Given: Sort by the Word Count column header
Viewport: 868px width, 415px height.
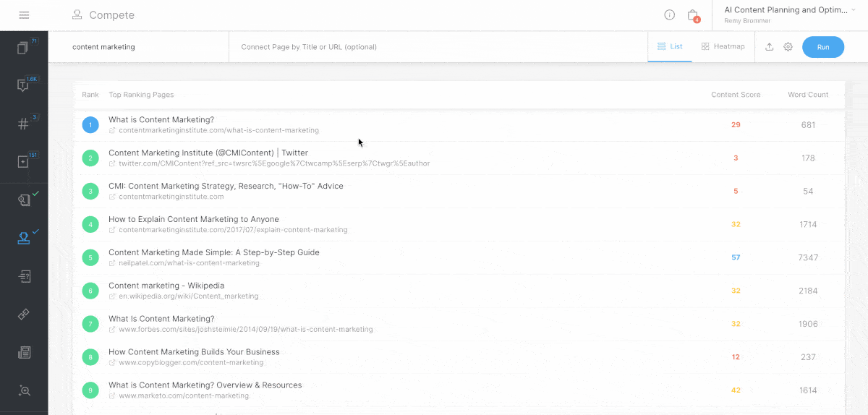Looking at the screenshot, I should tap(808, 95).
